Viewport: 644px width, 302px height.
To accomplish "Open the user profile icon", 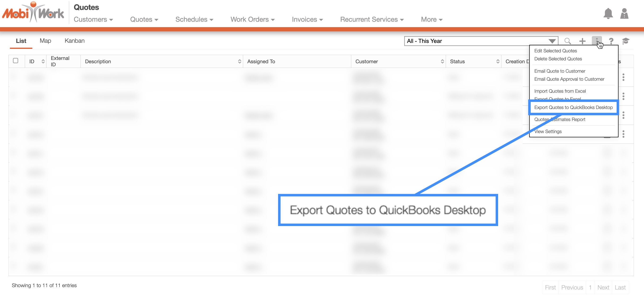I will 624,13.
